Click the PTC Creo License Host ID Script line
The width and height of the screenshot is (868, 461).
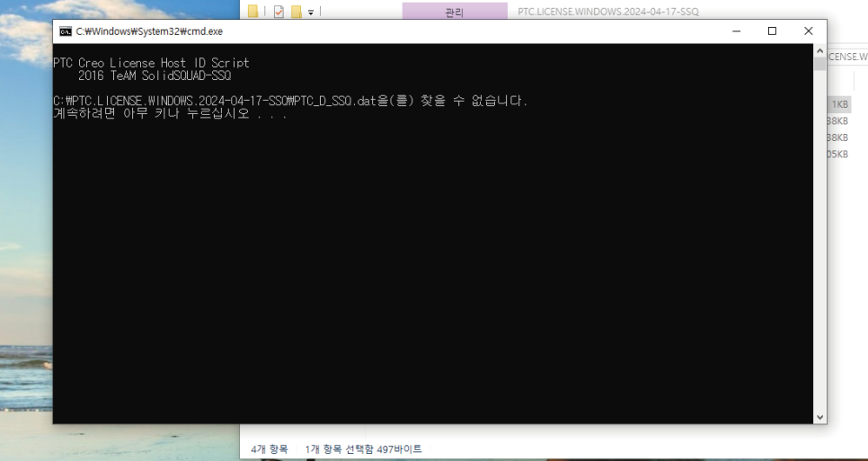[151, 63]
